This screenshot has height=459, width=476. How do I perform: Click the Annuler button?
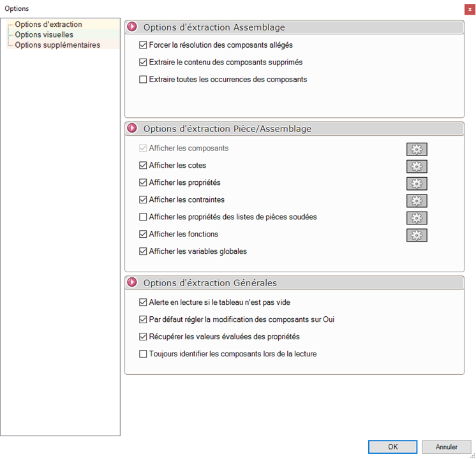click(447, 447)
